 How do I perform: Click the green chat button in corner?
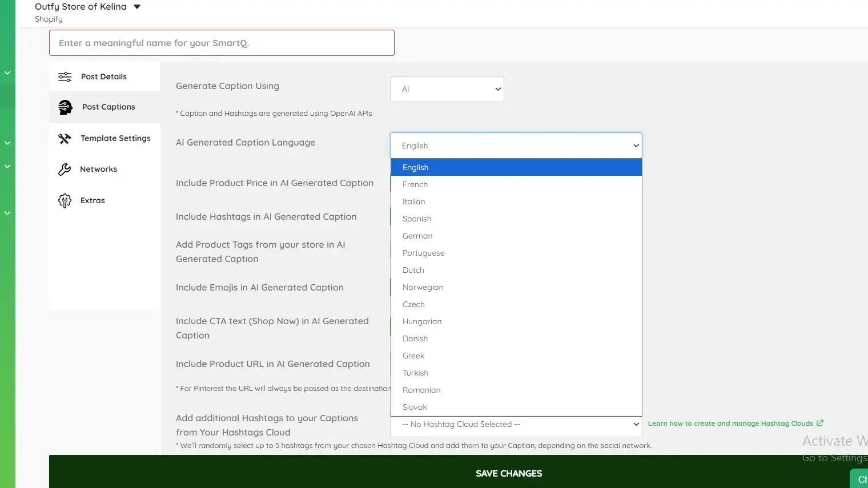[859, 479]
